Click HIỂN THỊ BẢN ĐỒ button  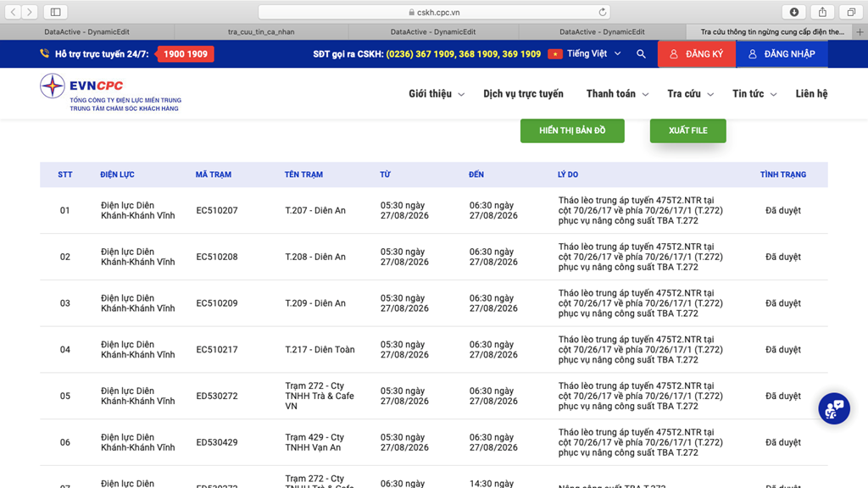point(572,130)
